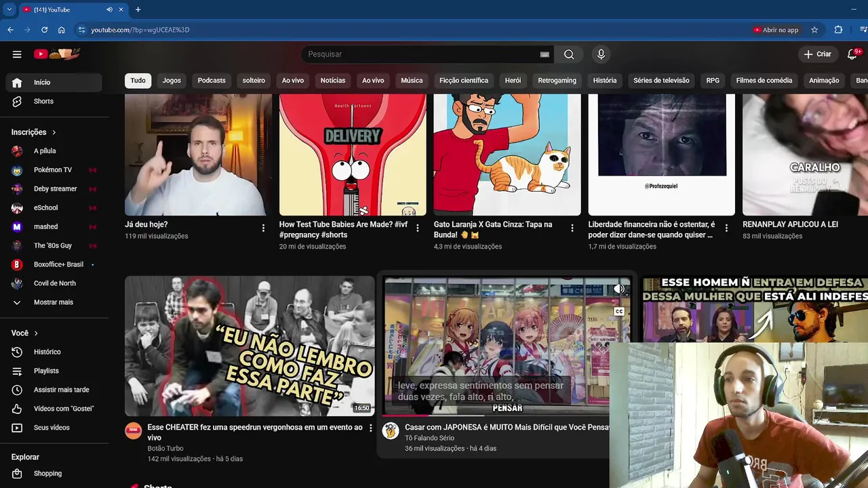Image resolution: width=868 pixels, height=488 pixels.
Task: Expand the Você section
Action: [25, 333]
